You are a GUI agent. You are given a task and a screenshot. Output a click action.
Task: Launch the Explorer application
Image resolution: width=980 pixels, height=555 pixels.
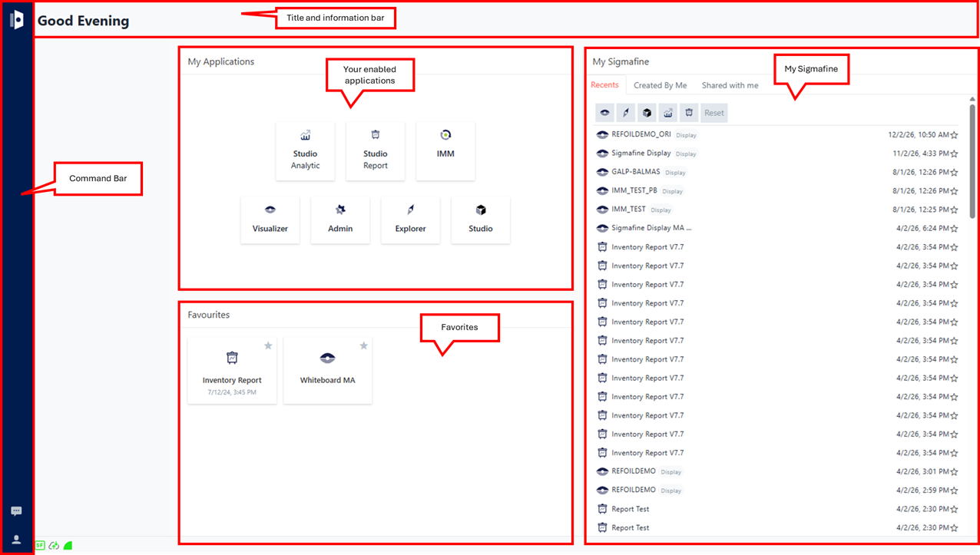coord(410,220)
